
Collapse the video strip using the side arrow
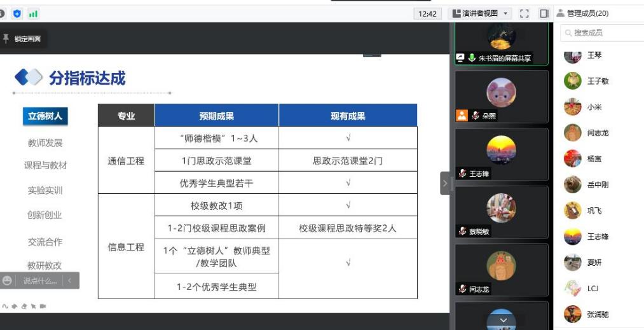[x=444, y=183]
